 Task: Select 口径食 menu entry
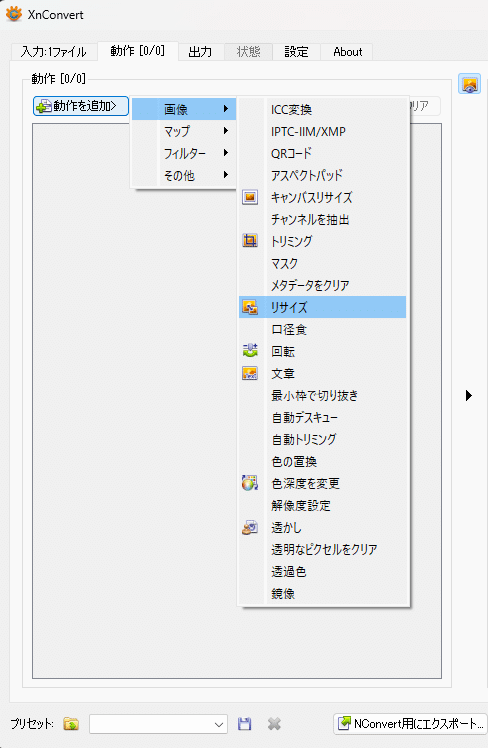tap(322, 329)
